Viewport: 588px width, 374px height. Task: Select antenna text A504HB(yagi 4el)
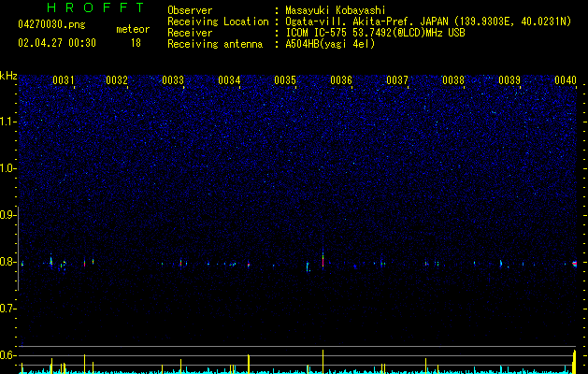point(330,44)
